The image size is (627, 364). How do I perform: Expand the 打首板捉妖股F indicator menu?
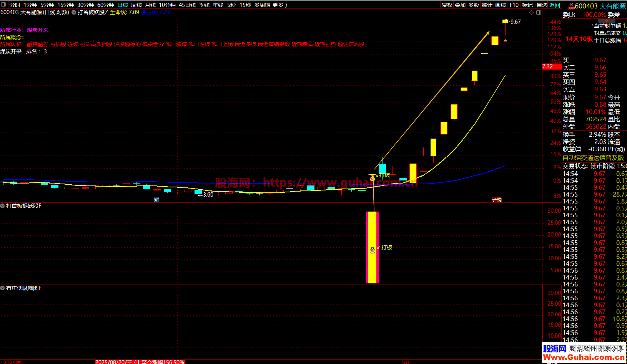click(3, 206)
